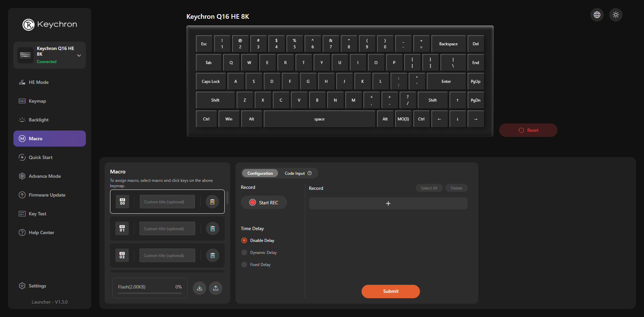Click trash icon for macro M01
This screenshot has width=644, height=317.
coord(212,228)
